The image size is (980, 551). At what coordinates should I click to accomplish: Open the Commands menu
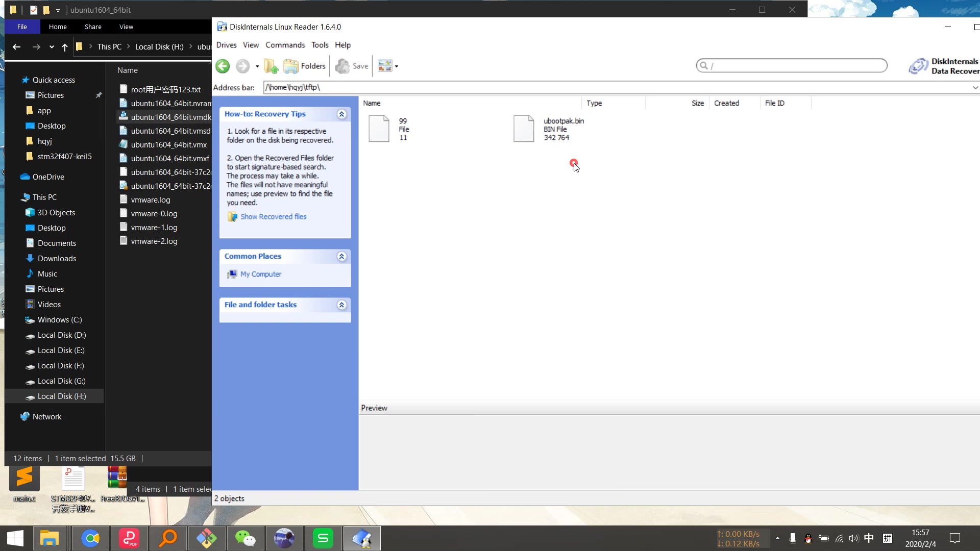point(285,45)
